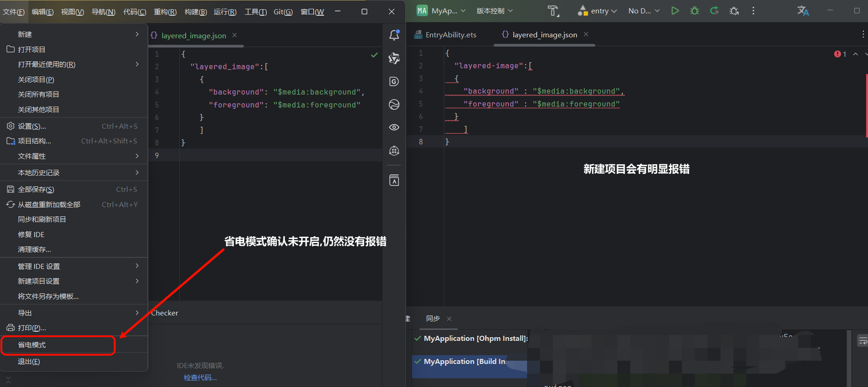Image resolution: width=868 pixels, height=387 pixels.
Task: Close the 同步 tab in build panel
Action: tap(449, 319)
